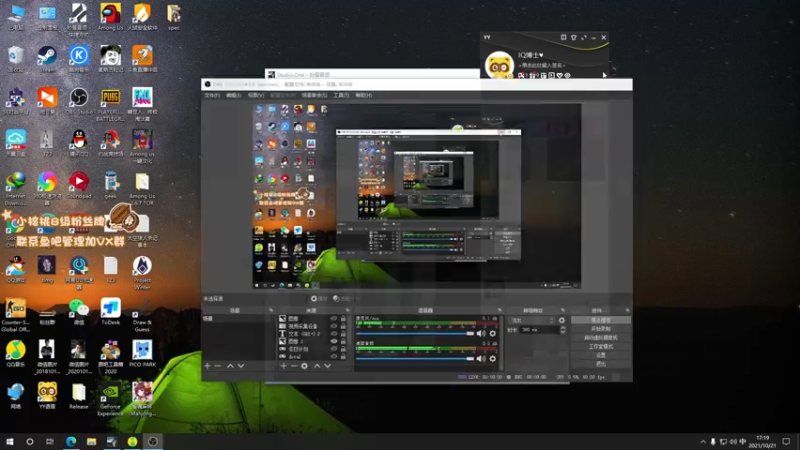Toggle visibility of the 图像 source
The height and width of the screenshot is (450, 800).
coord(334,318)
